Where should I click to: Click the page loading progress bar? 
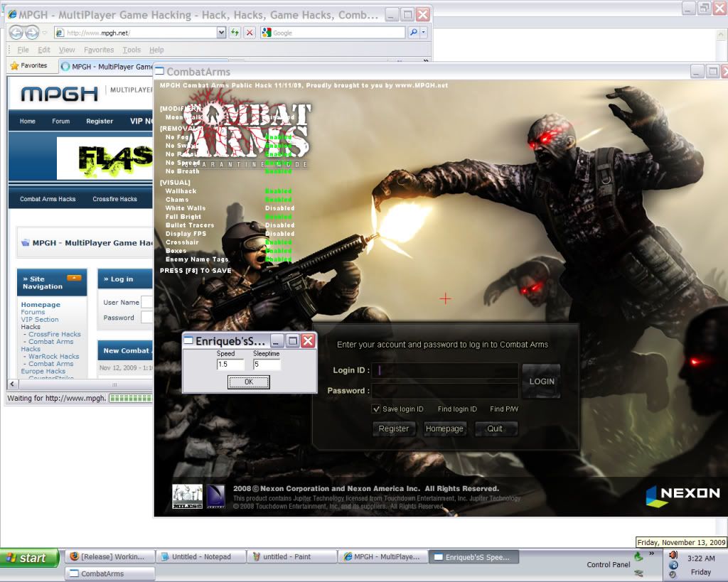coord(131,398)
